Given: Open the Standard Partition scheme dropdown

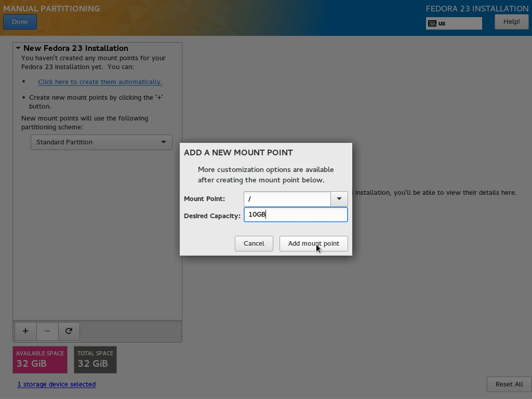Looking at the screenshot, I should click(101, 142).
